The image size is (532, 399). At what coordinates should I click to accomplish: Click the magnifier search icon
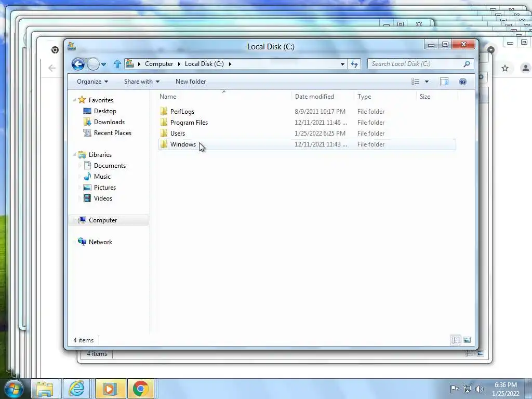(467, 64)
